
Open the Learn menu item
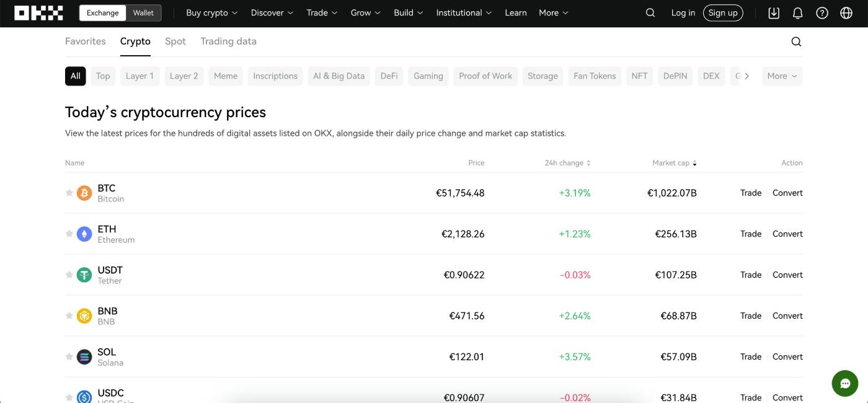point(516,13)
